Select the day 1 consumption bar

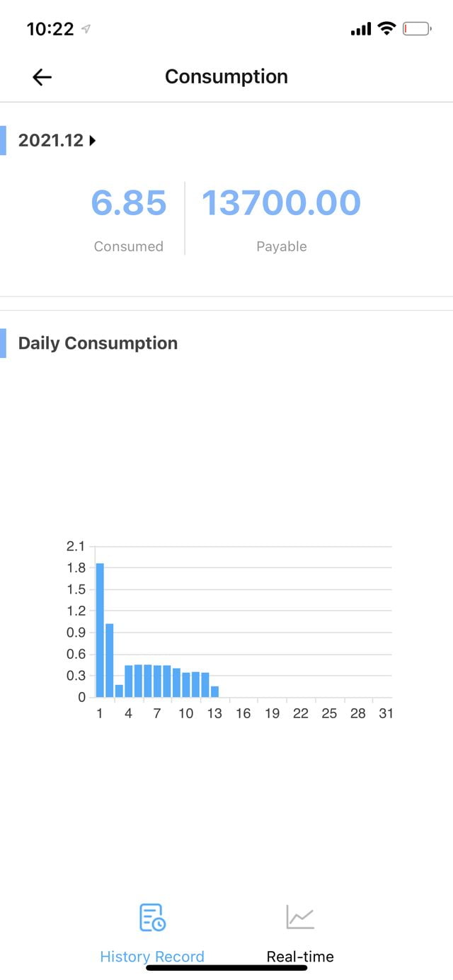click(x=100, y=630)
